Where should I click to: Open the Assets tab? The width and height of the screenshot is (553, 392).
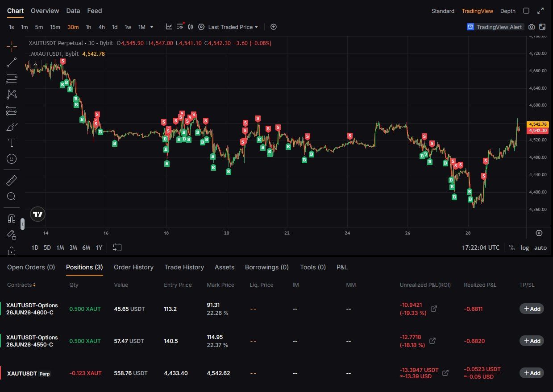click(x=225, y=267)
